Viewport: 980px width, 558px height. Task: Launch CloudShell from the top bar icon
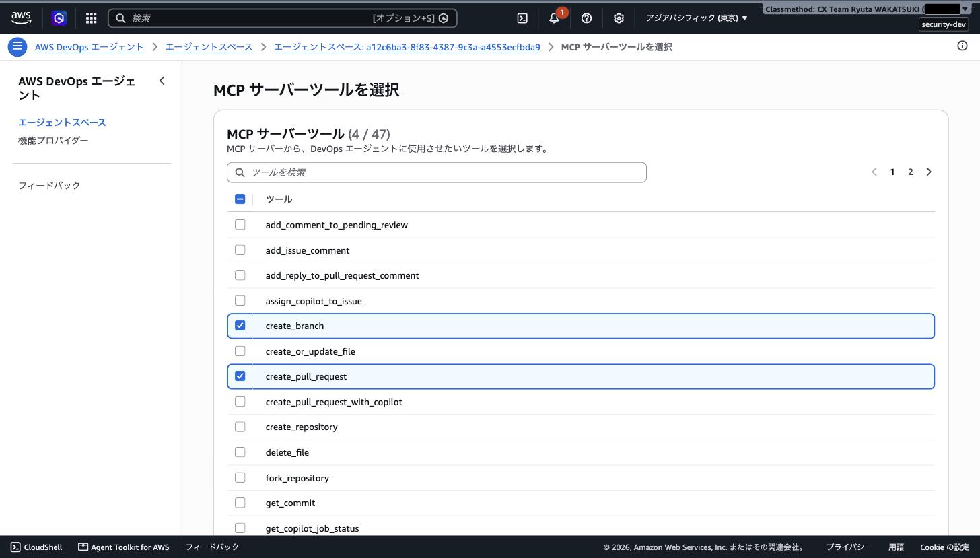[522, 18]
